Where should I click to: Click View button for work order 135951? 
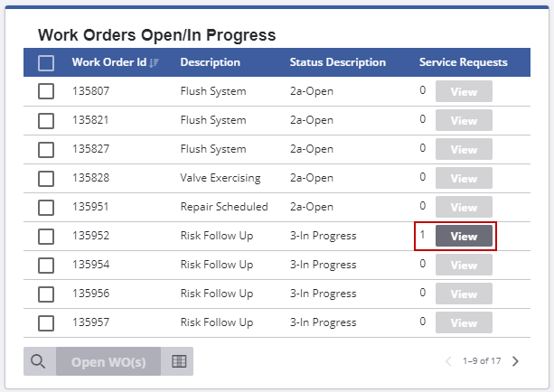pos(464,207)
